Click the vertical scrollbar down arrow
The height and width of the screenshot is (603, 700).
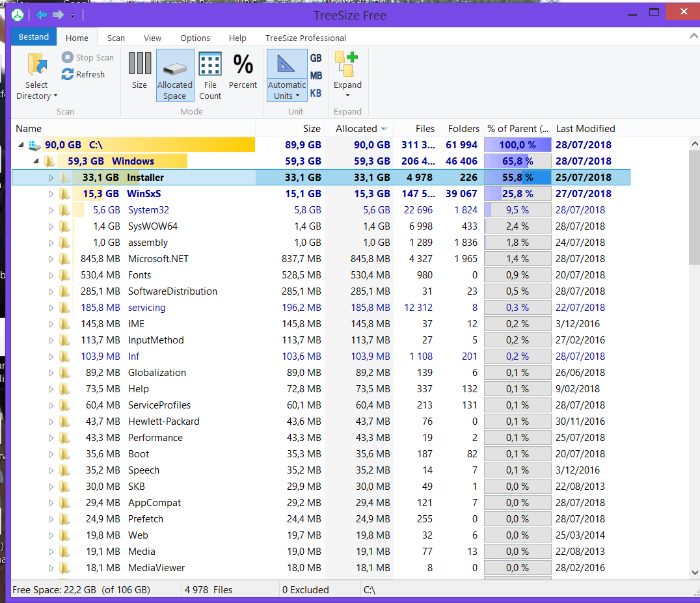(695, 572)
